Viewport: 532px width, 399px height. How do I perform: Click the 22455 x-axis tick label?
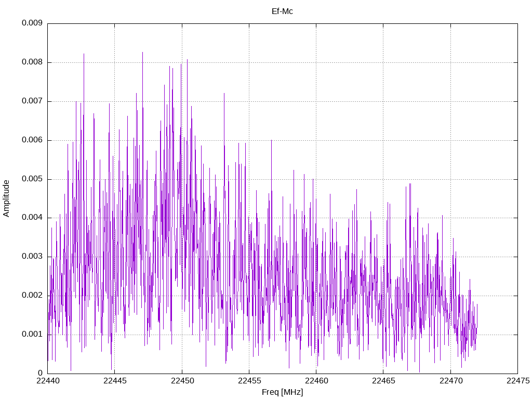coord(249,381)
